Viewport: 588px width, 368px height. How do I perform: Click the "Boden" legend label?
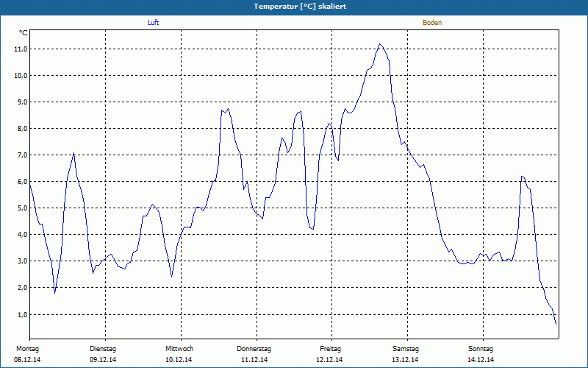tap(432, 23)
